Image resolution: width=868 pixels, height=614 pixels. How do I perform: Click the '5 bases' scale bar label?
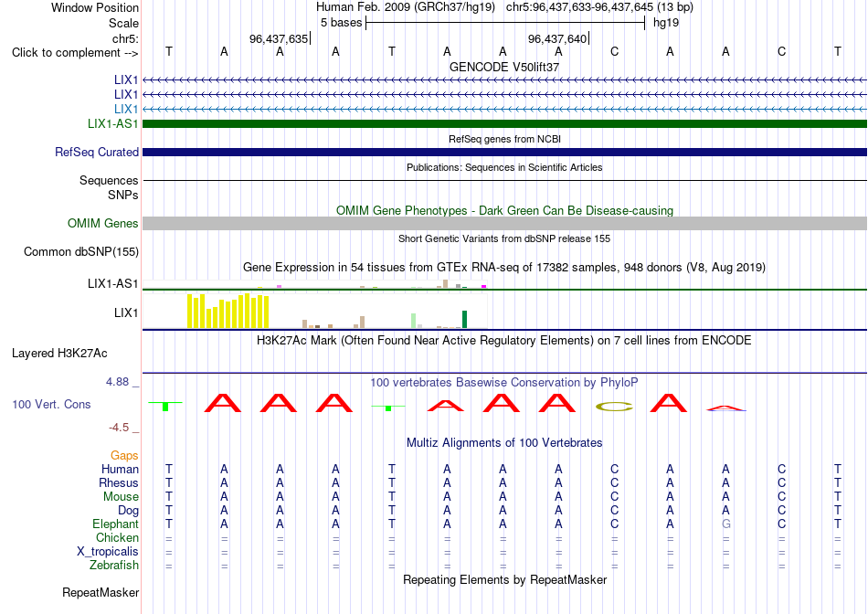[x=341, y=23]
